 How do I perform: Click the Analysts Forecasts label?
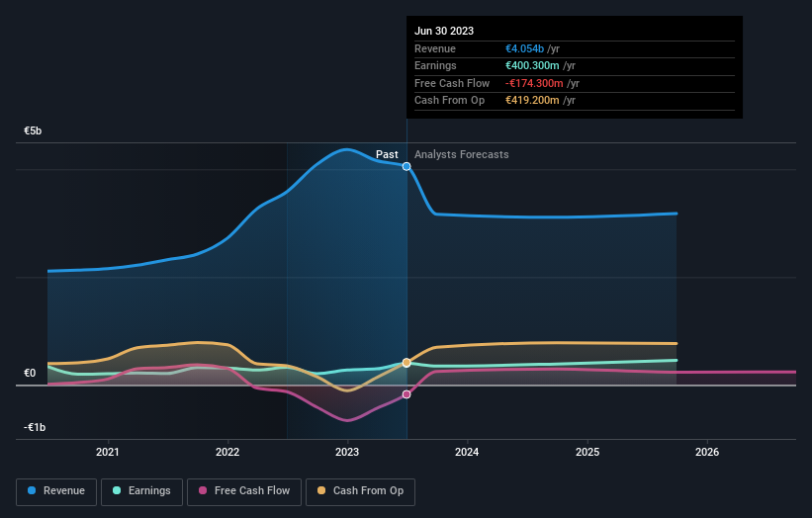462,155
